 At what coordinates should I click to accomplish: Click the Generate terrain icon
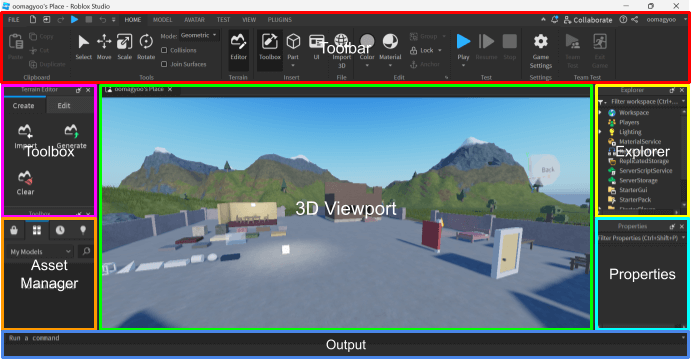pyautogui.click(x=71, y=136)
